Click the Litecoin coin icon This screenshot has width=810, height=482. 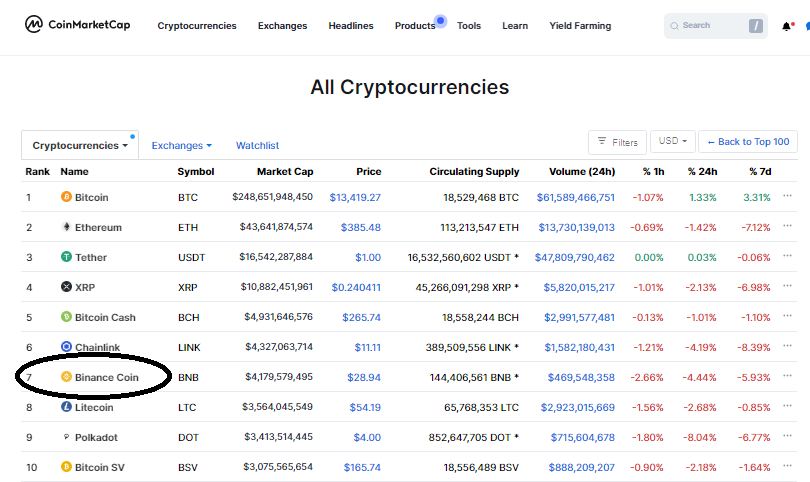tap(66, 406)
